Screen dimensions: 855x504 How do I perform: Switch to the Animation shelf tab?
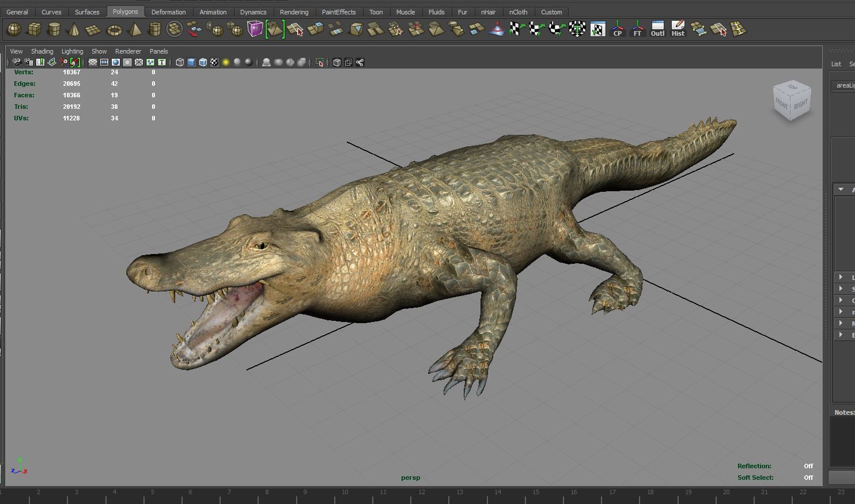tap(213, 12)
